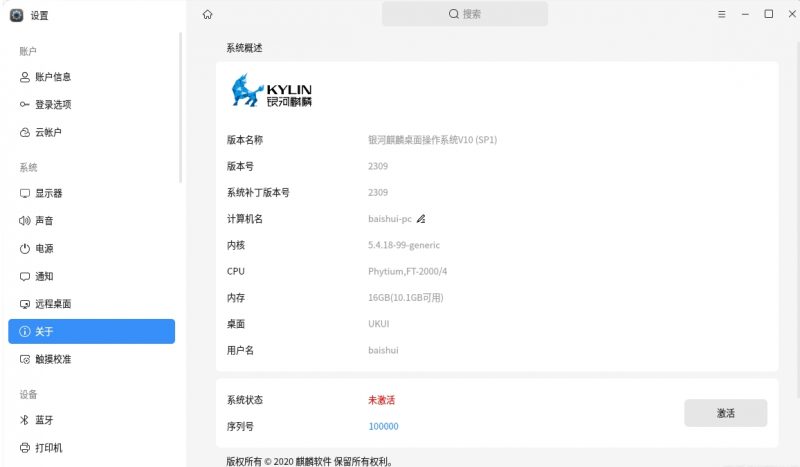The image size is (800, 467).
Task: Click the 系统补丁版本号 label
Action: pyautogui.click(x=258, y=192)
